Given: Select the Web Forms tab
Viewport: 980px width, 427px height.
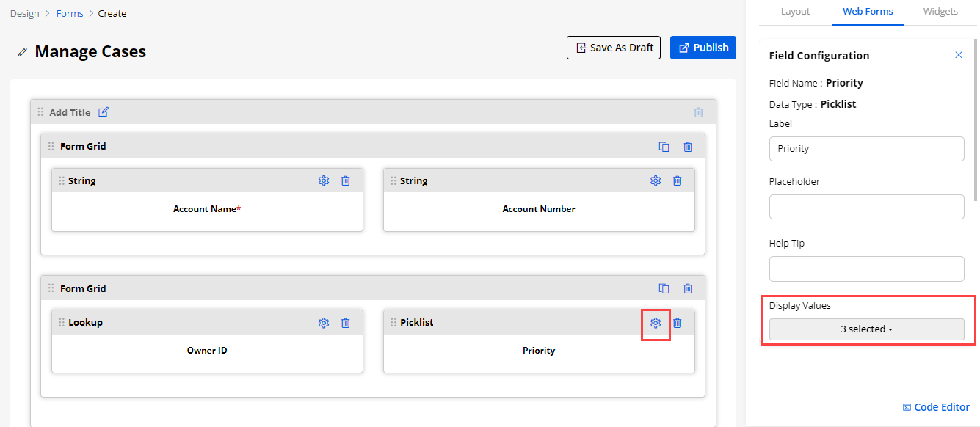Looking at the screenshot, I should point(868,12).
